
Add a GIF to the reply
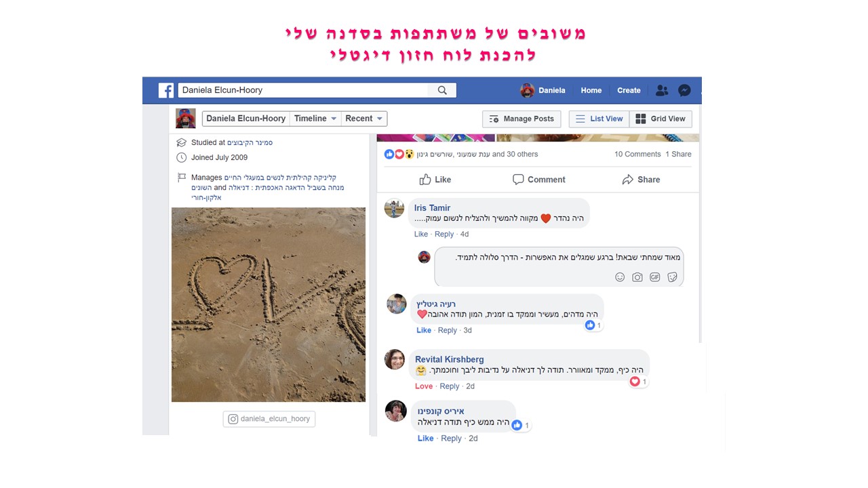coord(654,277)
